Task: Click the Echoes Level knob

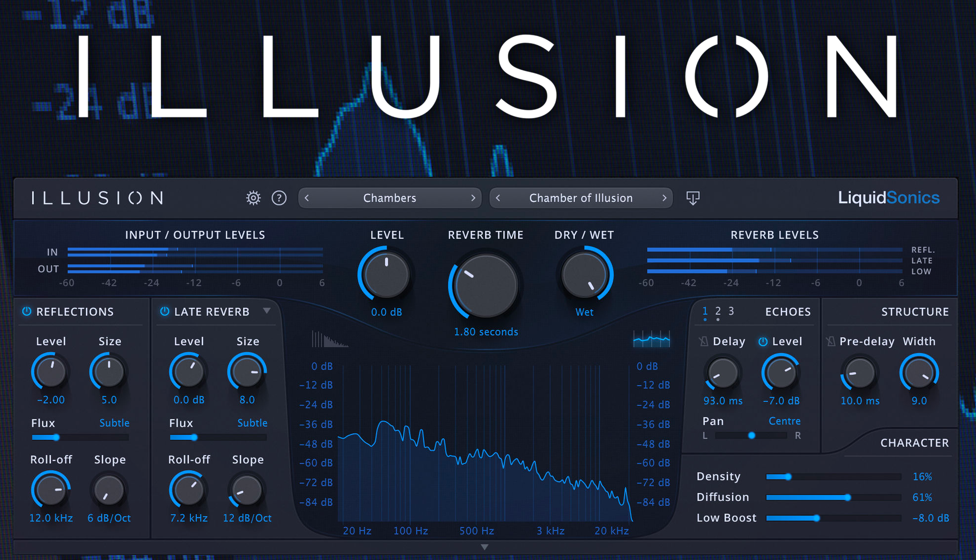Action: click(781, 373)
